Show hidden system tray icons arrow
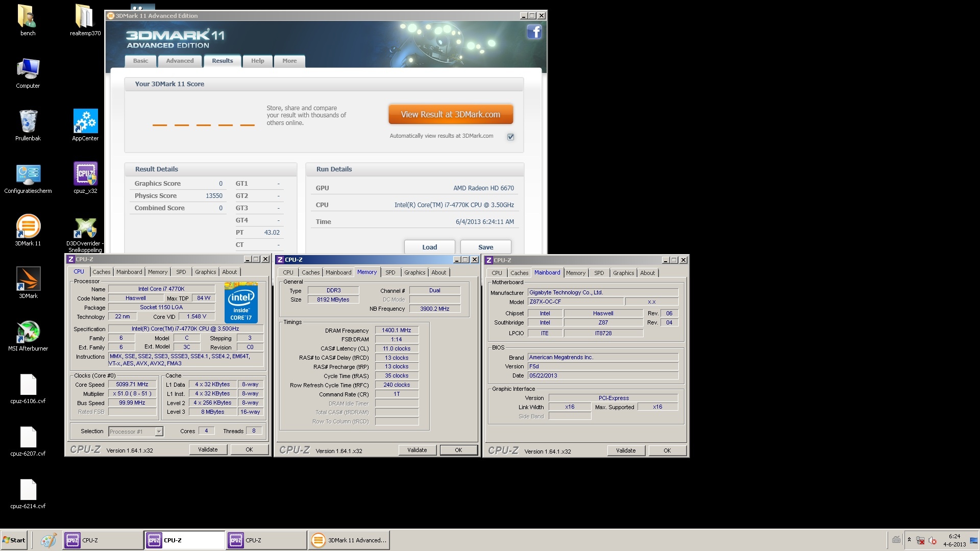980x551 pixels. coord(909,540)
